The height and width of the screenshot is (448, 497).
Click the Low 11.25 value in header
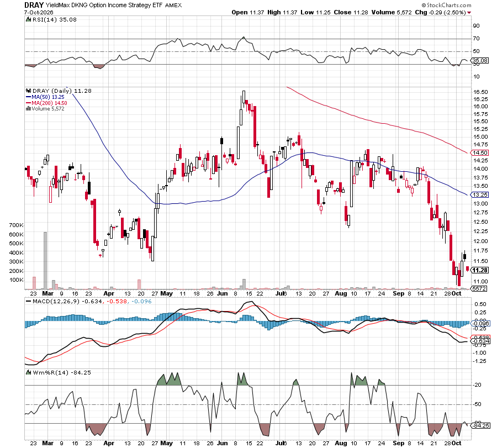pos(315,12)
